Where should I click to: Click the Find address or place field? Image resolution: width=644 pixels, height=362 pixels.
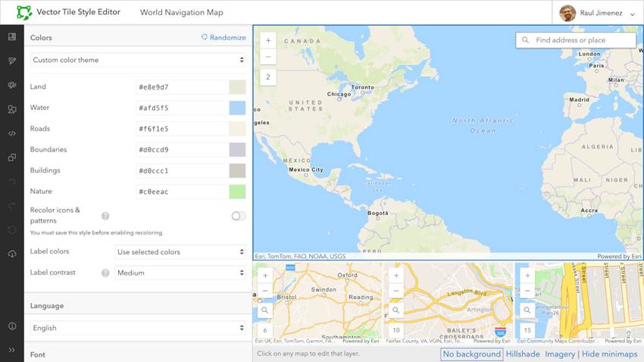(x=576, y=40)
